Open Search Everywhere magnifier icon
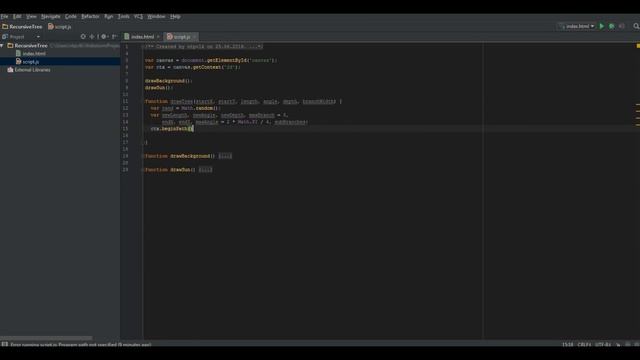This screenshot has width=640, height=360. coord(636,26)
